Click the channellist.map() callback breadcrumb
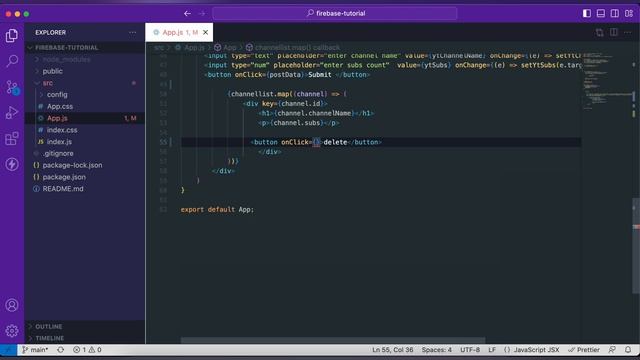 pyautogui.click(x=293, y=47)
